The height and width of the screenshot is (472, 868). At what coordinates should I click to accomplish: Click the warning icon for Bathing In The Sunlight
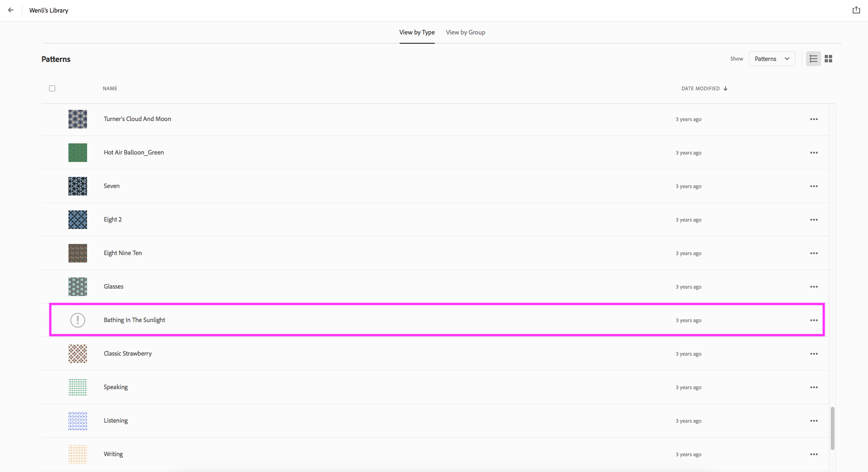[x=78, y=320]
